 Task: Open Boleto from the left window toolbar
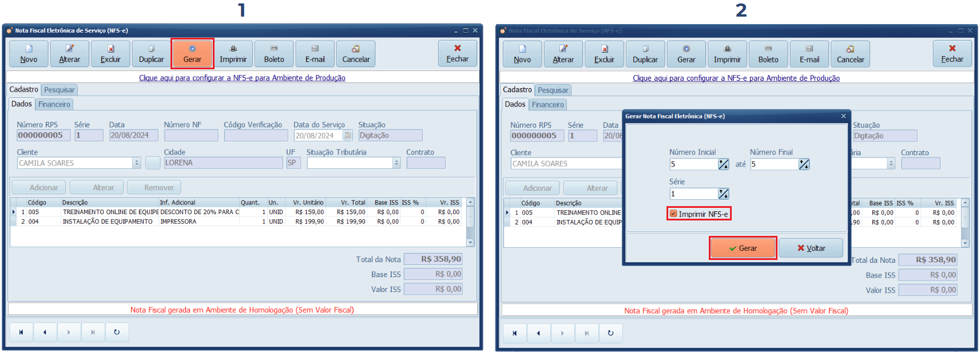pyautogui.click(x=274, y=54)
